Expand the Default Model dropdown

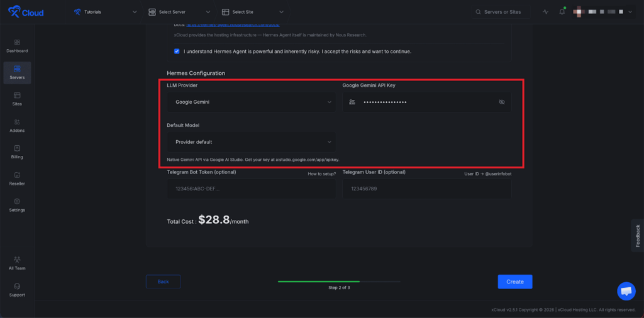coord(250,142)
